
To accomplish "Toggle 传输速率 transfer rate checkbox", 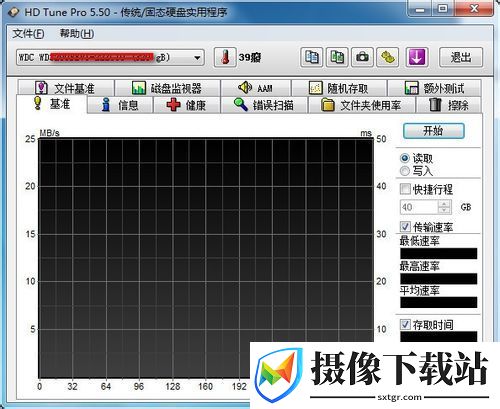I will [405, 227].
